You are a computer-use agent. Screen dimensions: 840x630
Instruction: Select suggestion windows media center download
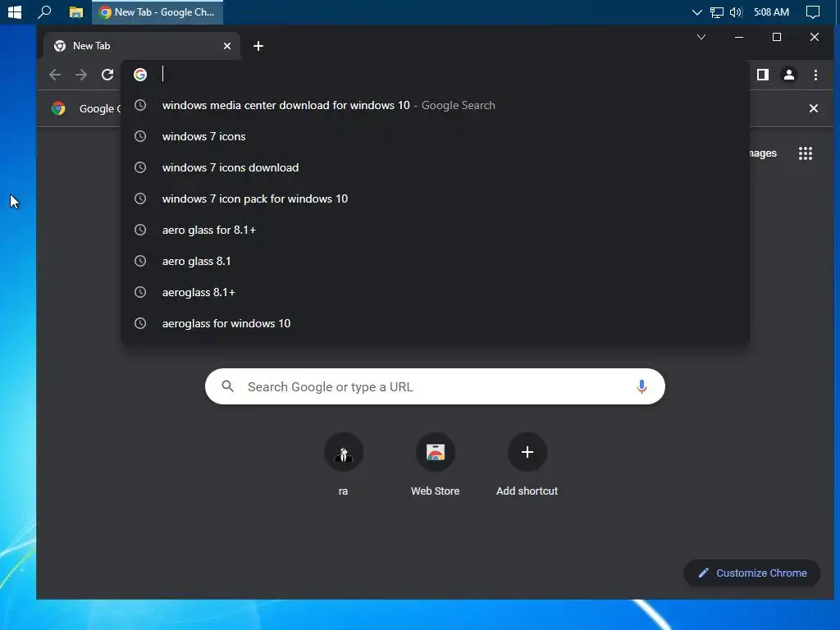[435, 106]
